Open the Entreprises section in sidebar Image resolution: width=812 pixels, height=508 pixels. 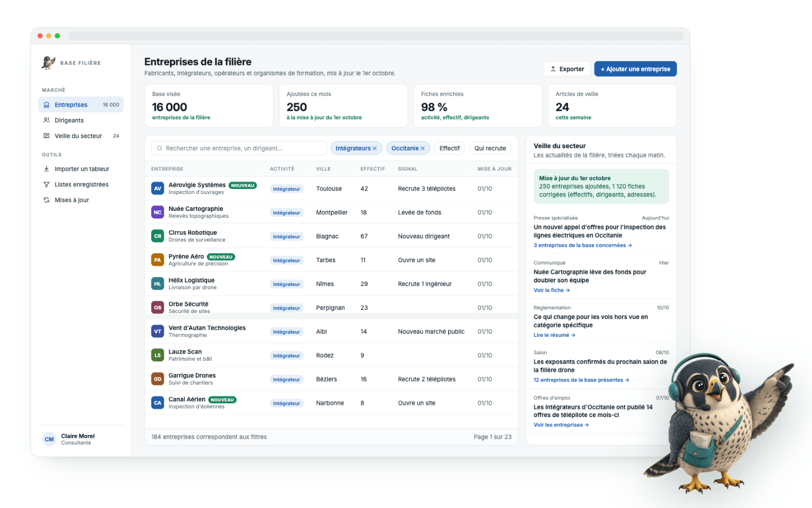[81, 105]
